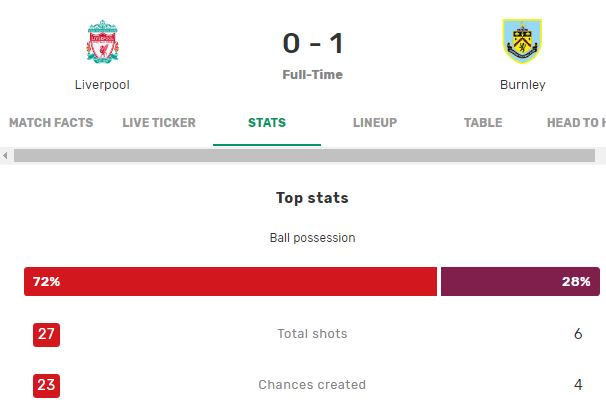Click the red 27 total shots badge

point(46,334)
